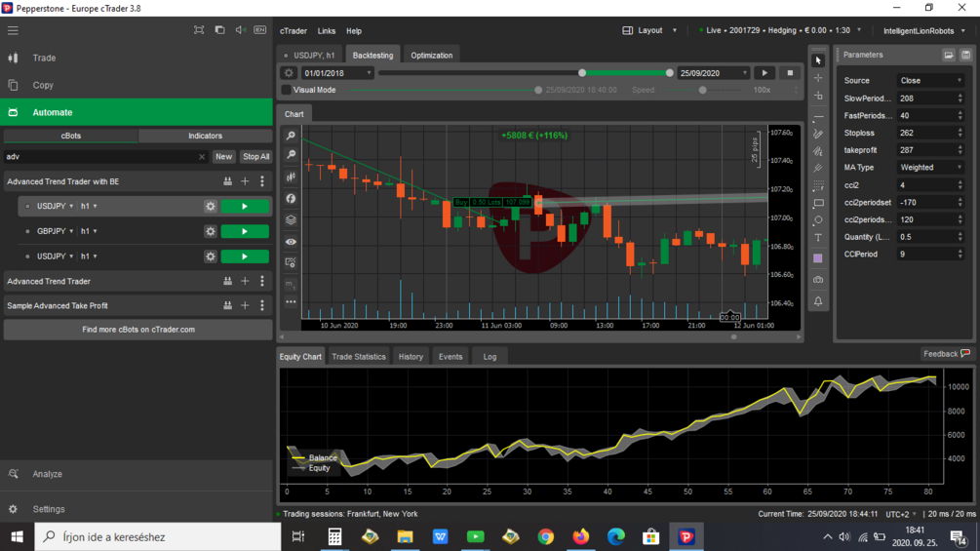This screenshot has width=980, height=551.
Task: Toggle sound speaker icon
Action: coord(240,30)
